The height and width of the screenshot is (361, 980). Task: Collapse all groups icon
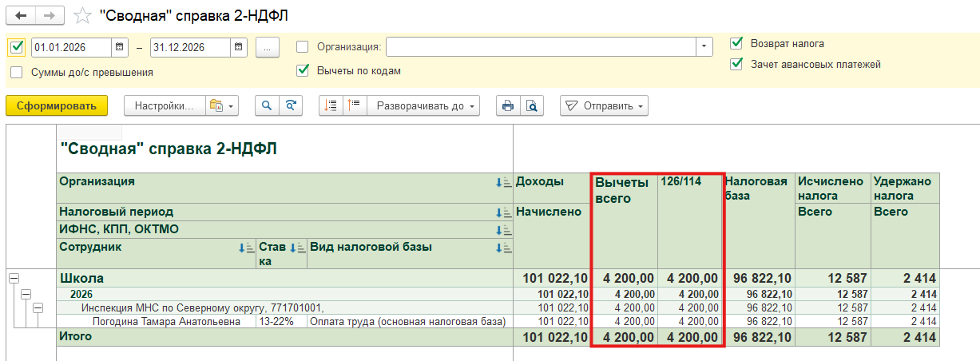point(331,105)
